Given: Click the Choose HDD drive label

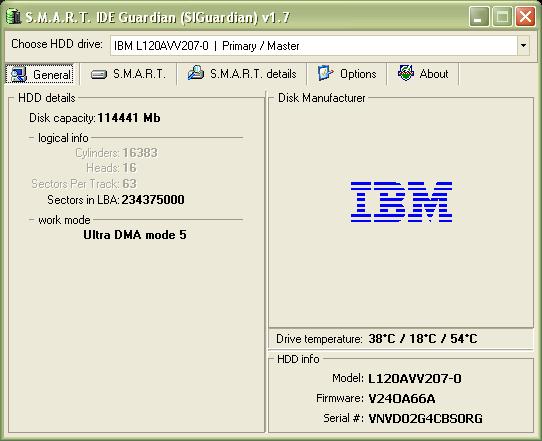Looking at the screenshot, I should point(57,44).
